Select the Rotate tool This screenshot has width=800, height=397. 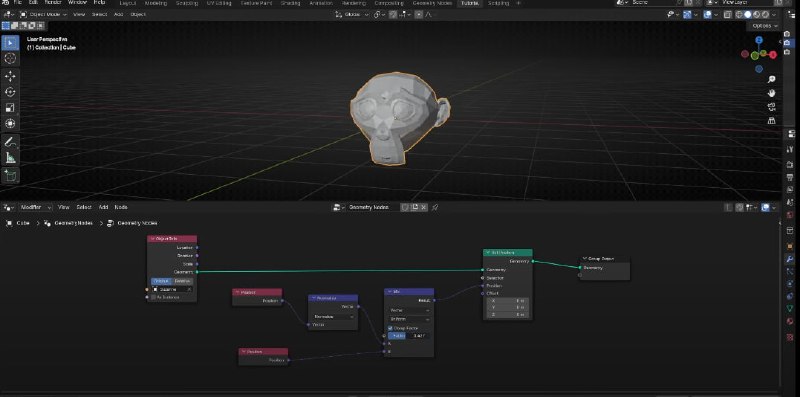(x=10, y=92)
